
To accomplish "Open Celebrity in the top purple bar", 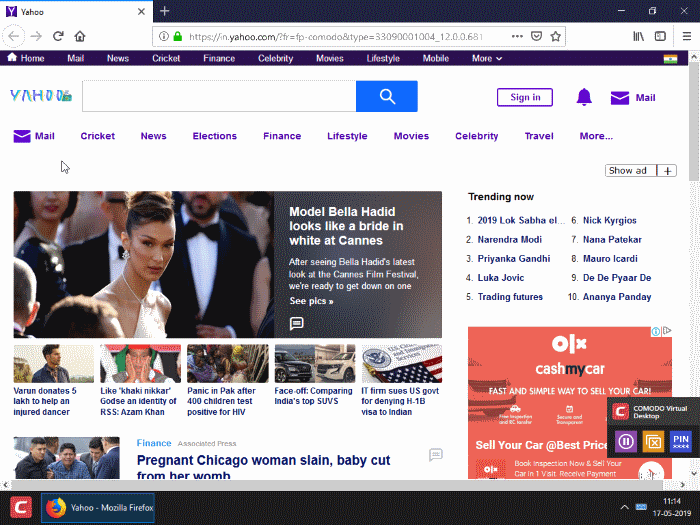I will tap(275, 58).
